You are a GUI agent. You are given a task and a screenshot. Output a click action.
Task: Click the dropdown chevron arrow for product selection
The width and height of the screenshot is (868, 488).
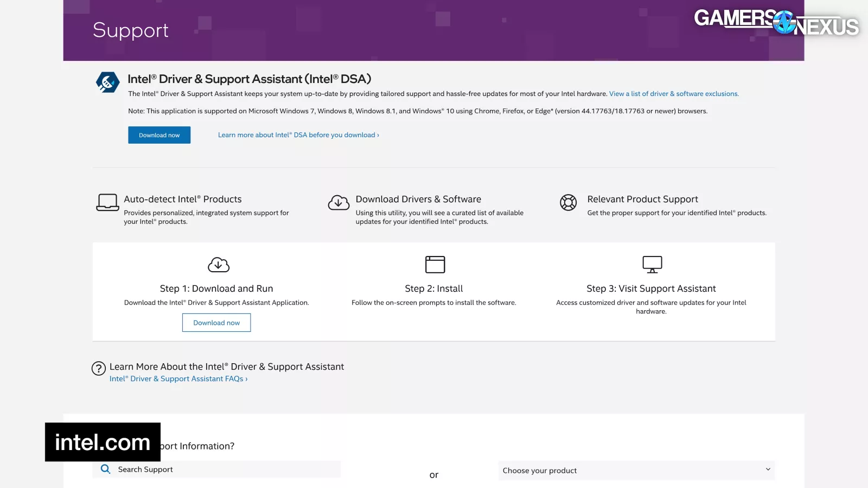768,470
